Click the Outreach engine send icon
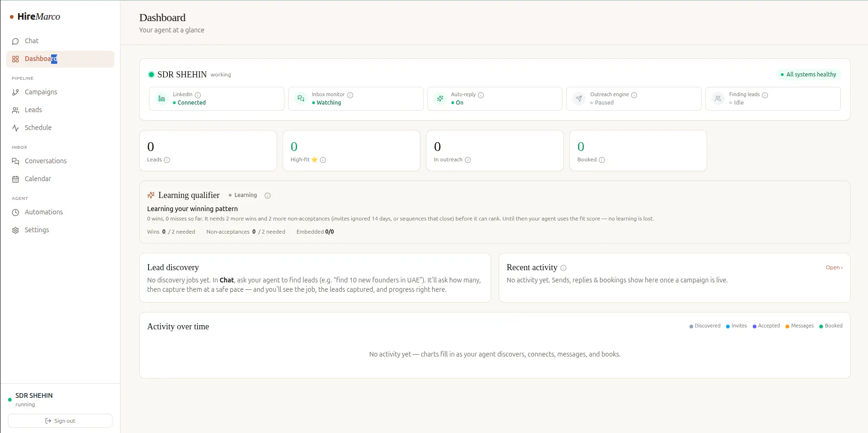Screen dimensions: 868x433 [x=579, y=99]
